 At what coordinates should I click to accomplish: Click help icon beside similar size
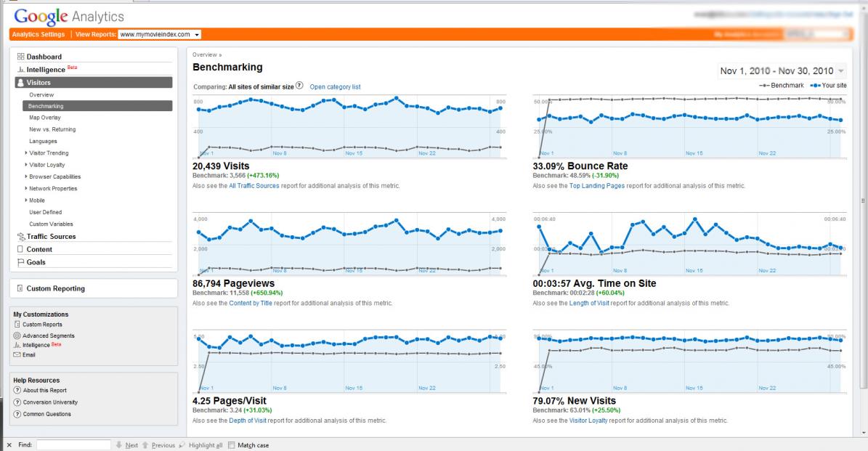point(299,86)
